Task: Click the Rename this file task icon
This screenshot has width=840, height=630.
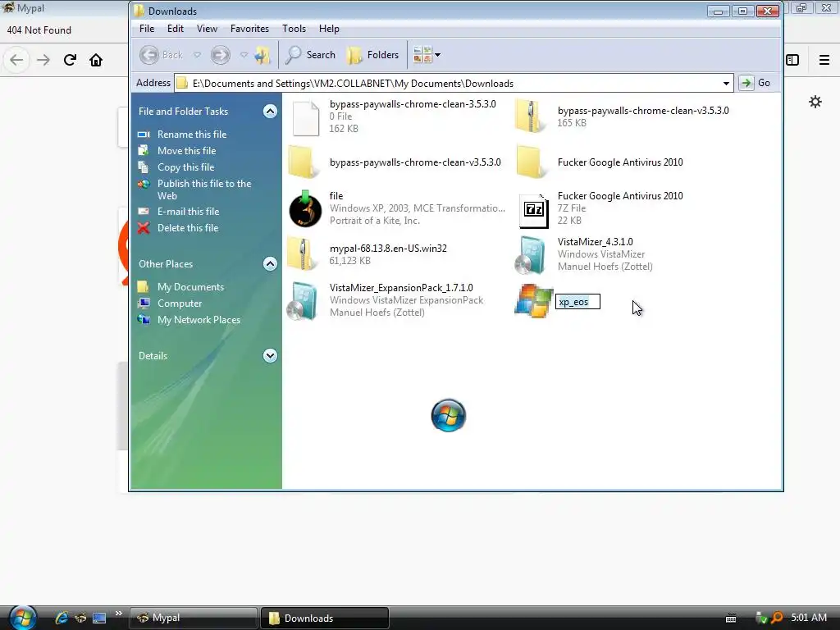Action: 144,135
